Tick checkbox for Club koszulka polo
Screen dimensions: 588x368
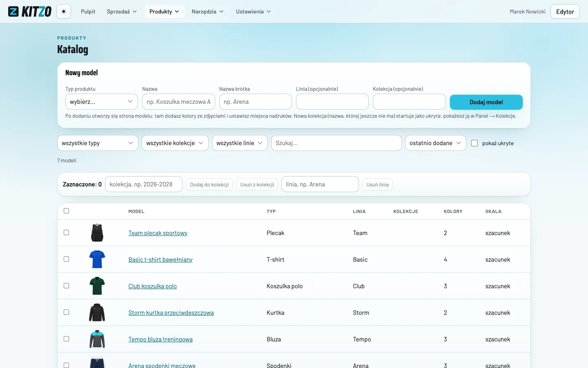(67, 286)
